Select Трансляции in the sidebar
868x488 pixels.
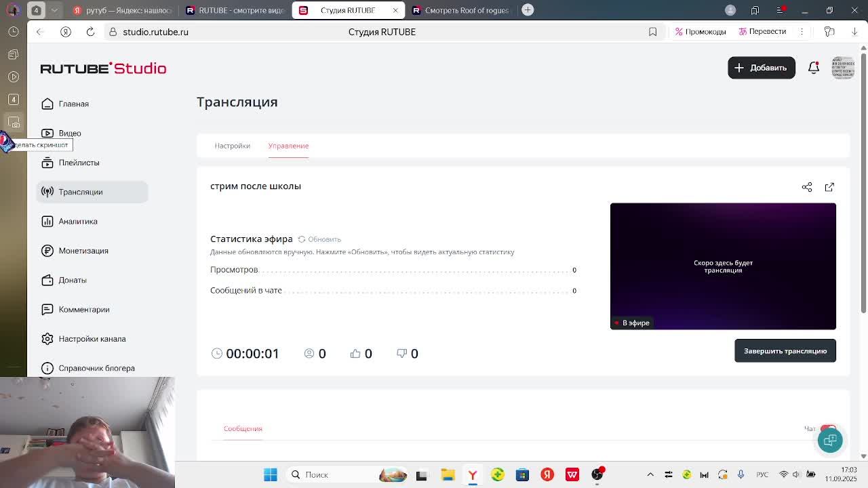pyautogui.click(x=92, y=192)
